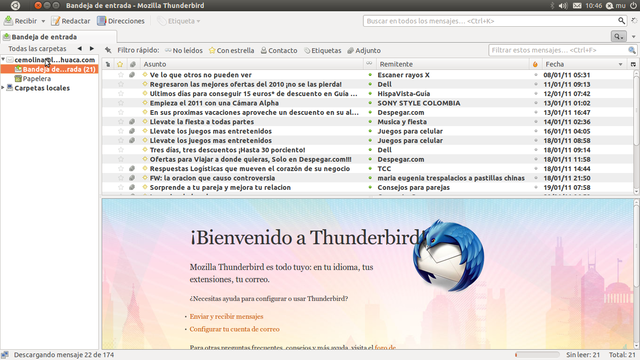Star the Dell 'Regresaron las mejores ofertas' message
Screen dimensions: 640x360
click(120, 84)
